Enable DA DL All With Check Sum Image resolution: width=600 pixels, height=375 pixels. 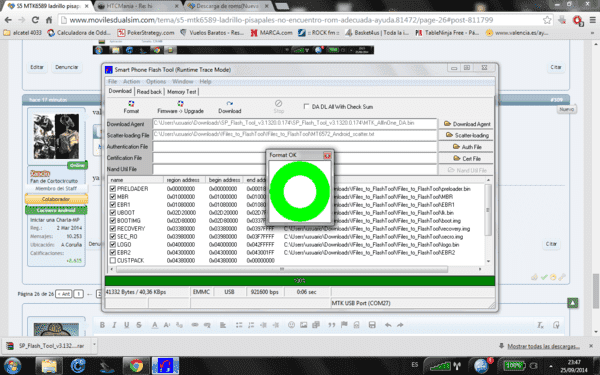click(x=306, y=106)
